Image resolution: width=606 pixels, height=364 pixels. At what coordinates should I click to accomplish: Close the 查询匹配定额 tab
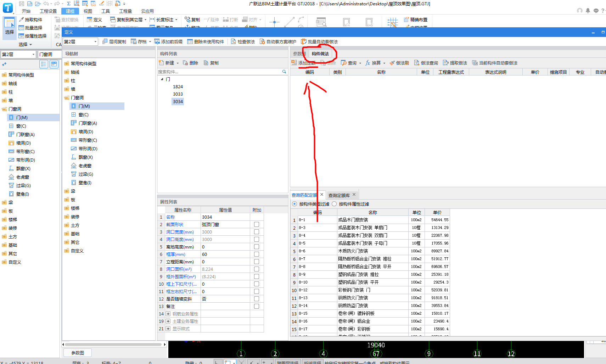coord(322,195)
